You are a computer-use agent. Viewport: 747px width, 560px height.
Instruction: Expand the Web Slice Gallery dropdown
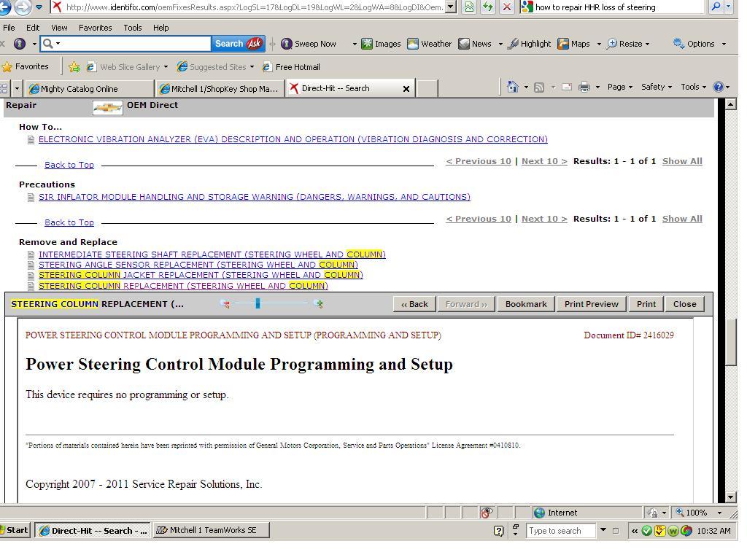[x=166, y=67]
